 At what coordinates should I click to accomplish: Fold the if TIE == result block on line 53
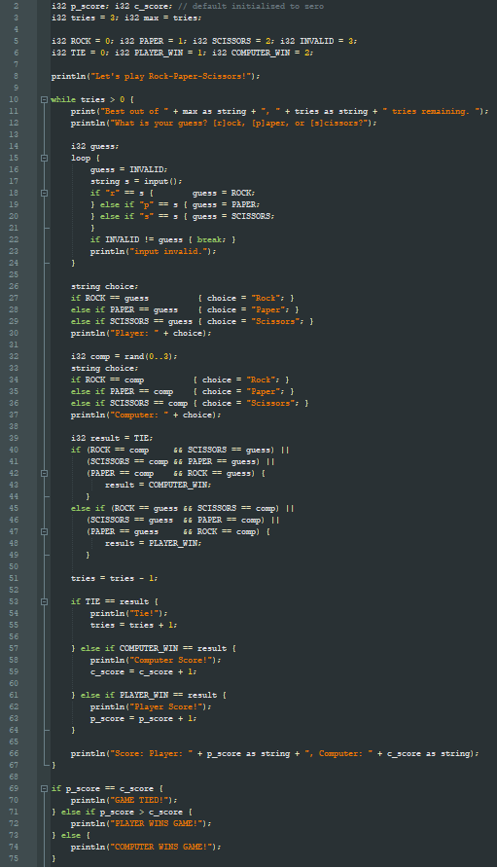coord(44,601)
